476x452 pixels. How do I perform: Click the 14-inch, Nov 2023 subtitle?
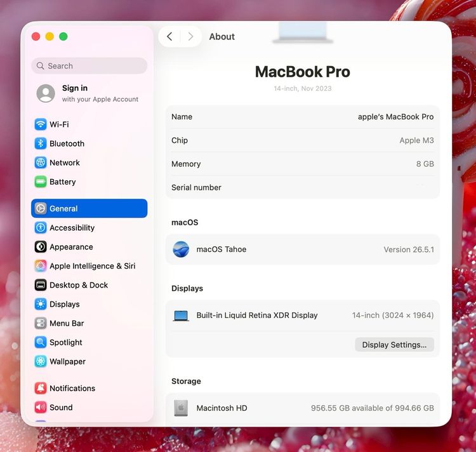coord(302,88)
